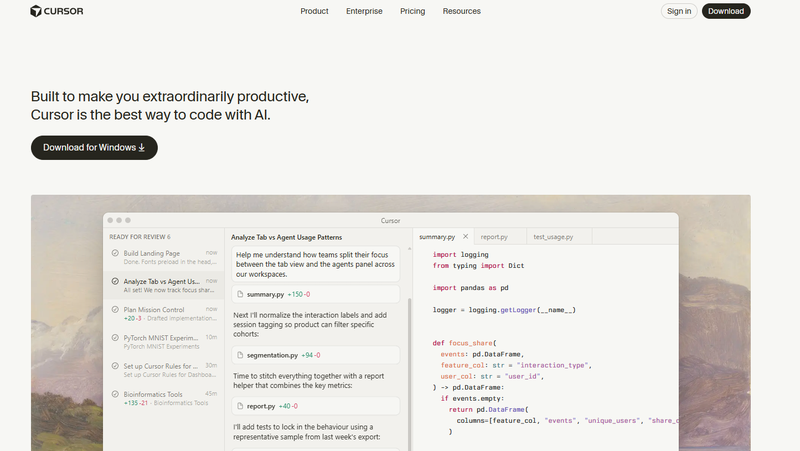Click check icon beside Build Landing Page

click(115, 253)
